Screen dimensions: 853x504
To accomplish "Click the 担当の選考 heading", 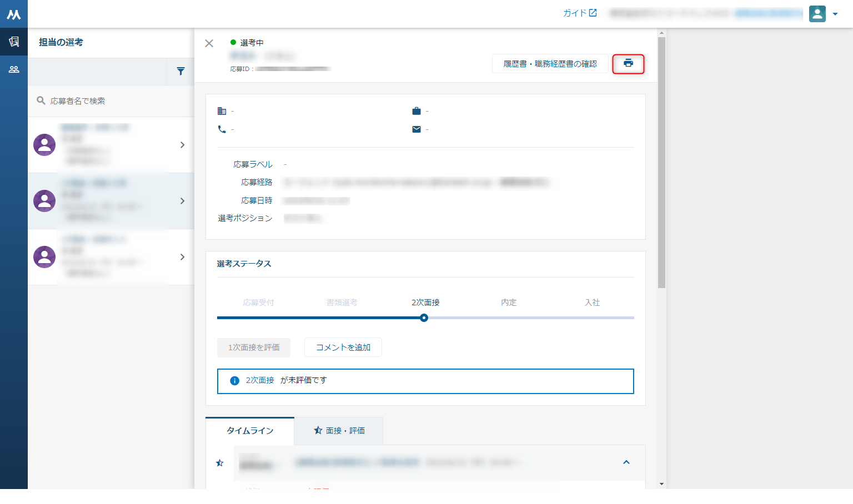I will [x=61, y=42].
